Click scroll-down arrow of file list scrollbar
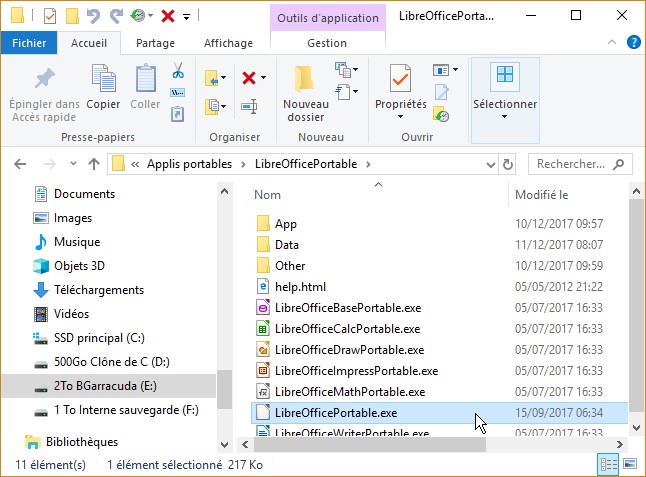Viewport: 646px width, 477px height. 636,428
